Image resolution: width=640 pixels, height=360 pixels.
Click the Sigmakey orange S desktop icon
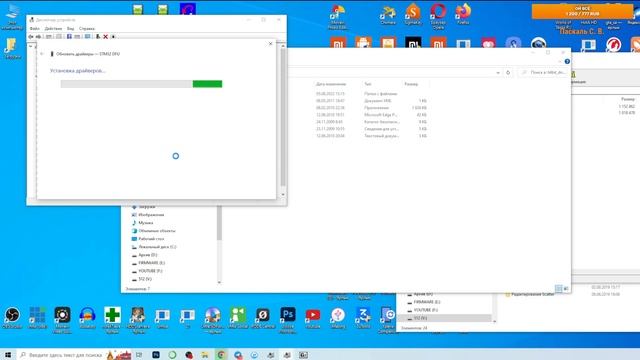[413, 14]
